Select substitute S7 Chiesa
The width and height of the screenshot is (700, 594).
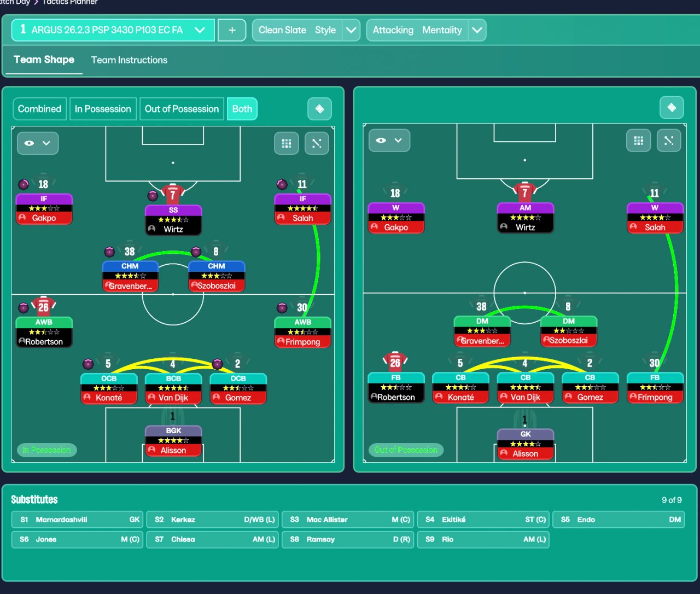click(213, 539)
